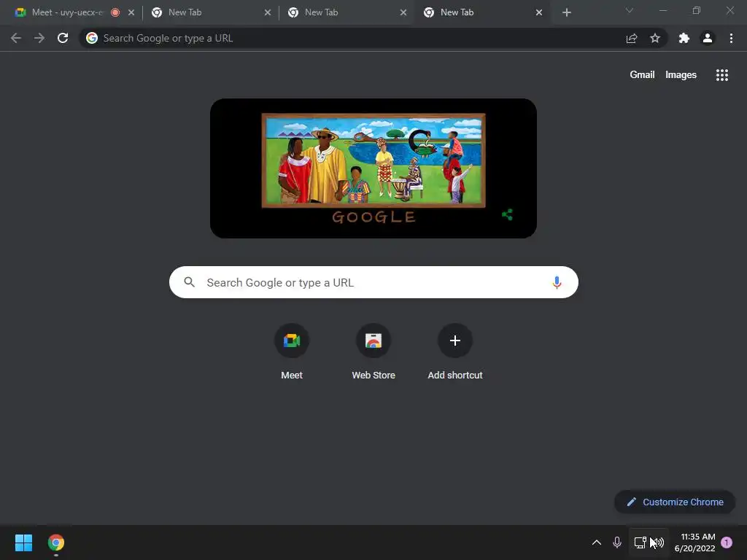This screenshot has height=560, width=747.
Task: Click the magnifier icon in the search box
Action: (x=189, y=282)
